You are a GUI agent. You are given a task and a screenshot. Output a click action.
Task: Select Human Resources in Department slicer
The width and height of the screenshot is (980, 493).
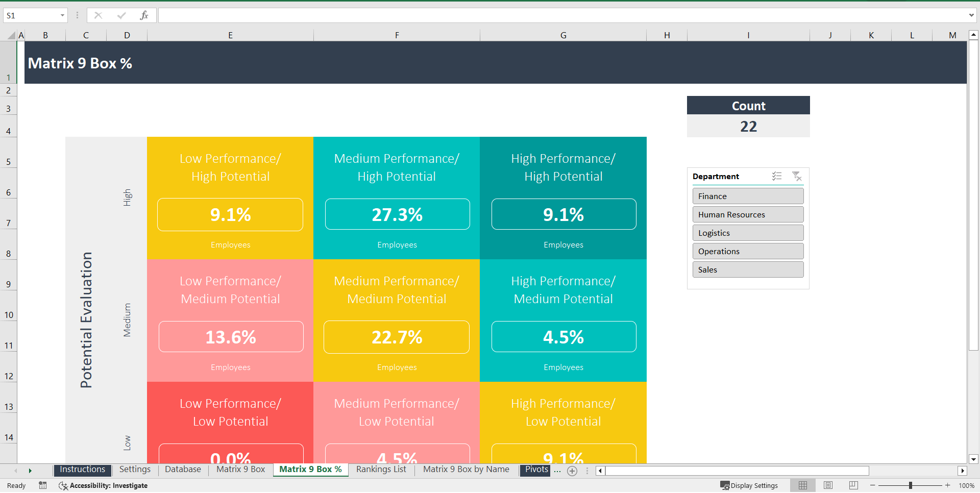pos(748,214)
